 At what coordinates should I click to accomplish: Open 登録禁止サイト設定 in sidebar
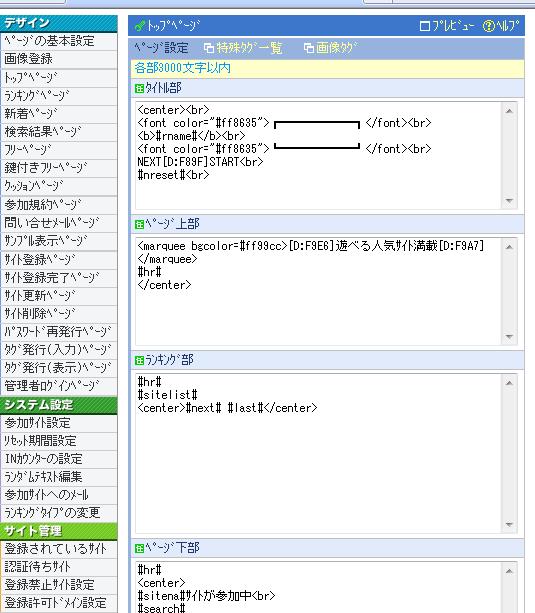(x=59, y=585)
